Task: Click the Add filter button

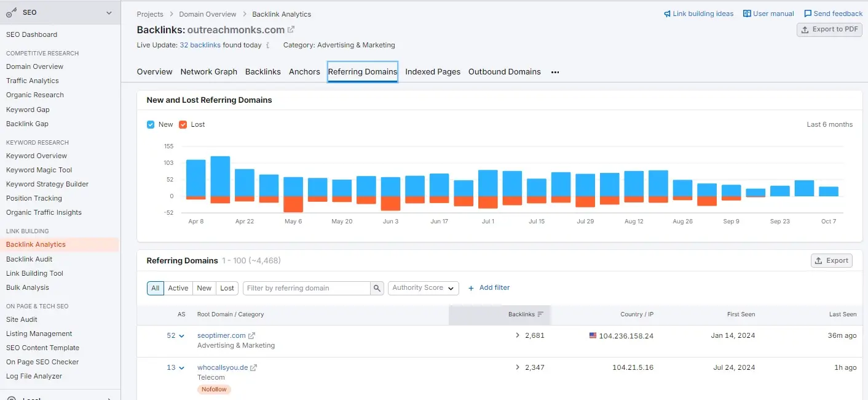Action: pos(489,287)
